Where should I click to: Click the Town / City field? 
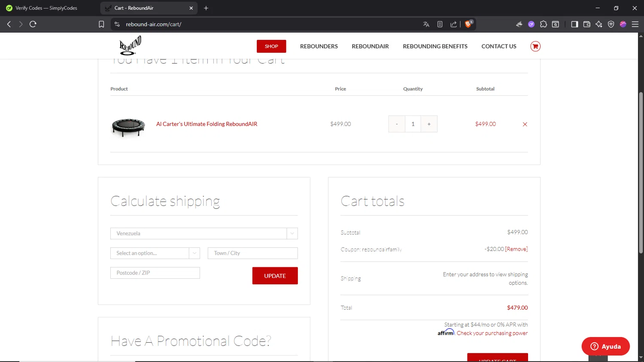tap(252, 253)
